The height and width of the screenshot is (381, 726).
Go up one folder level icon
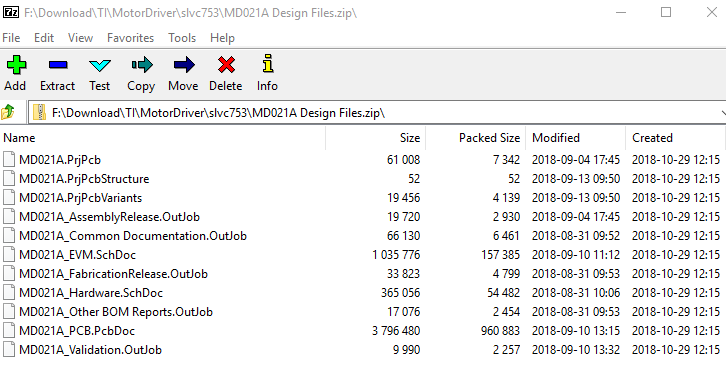point(8,112)
